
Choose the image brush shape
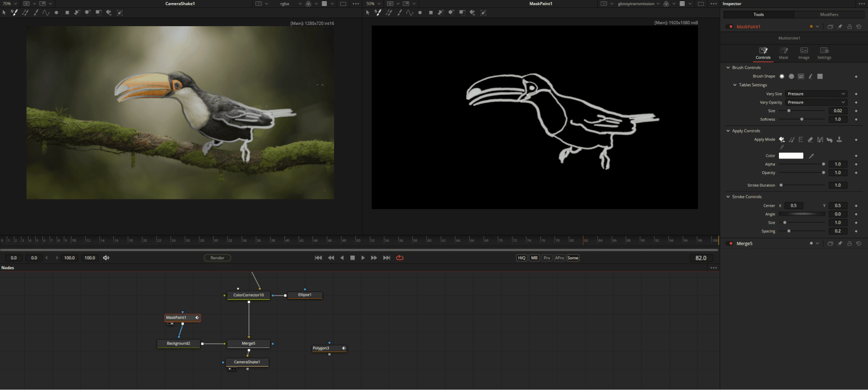click(x=801, y=76)
